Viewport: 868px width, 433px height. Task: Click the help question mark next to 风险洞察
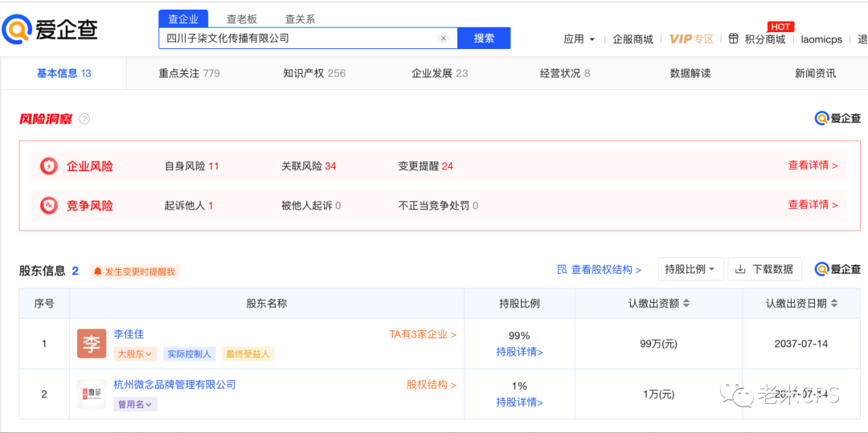pos(84,118)
